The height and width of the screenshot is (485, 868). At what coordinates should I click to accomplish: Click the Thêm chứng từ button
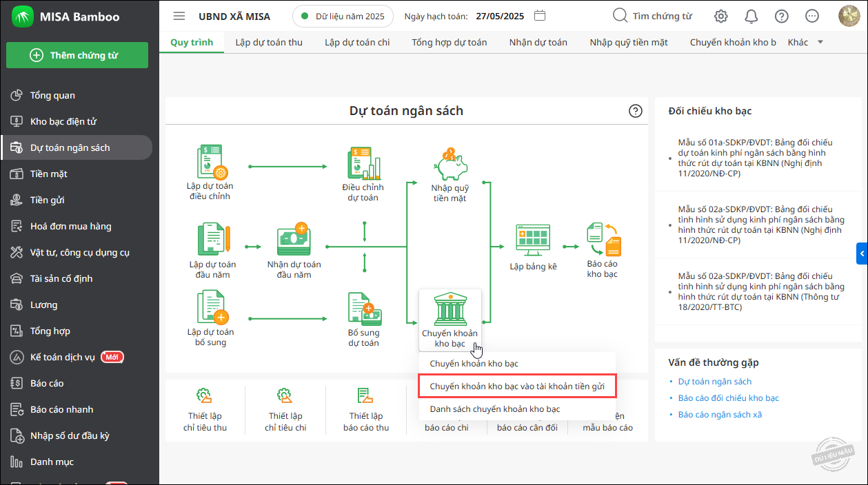[x=77, y=55]
